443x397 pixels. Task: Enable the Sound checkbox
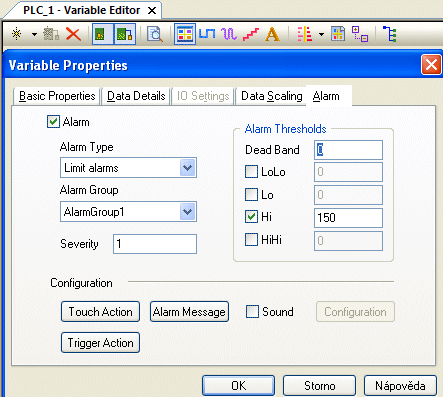point(252,312)
